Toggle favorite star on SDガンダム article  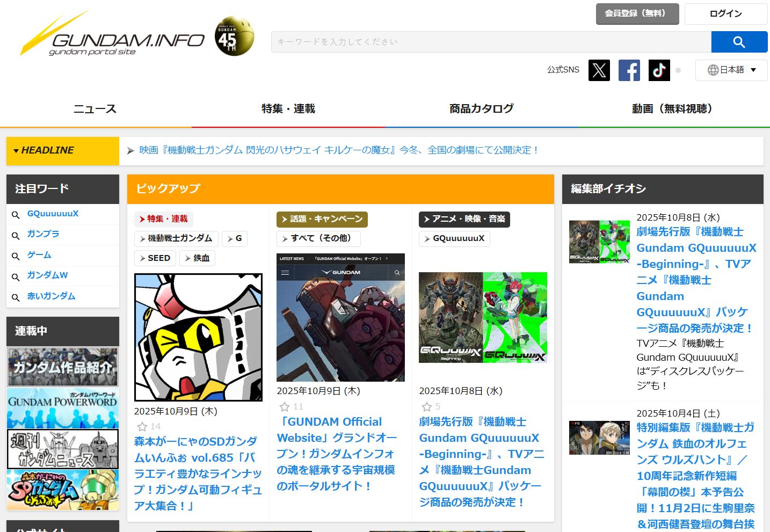[142, 427]
